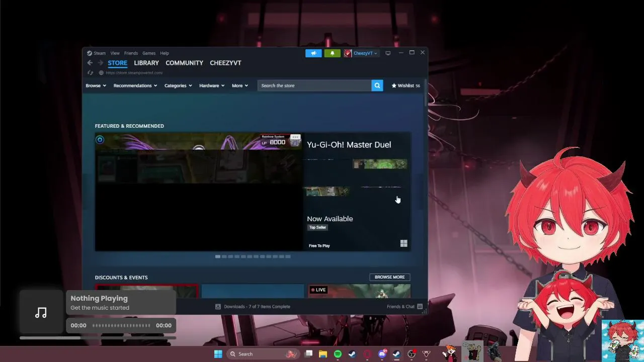Click the FEATURED & RECOMMENDED heading
Image resolution: width=644 pixels, height=362 pixels.
[129, 126]
